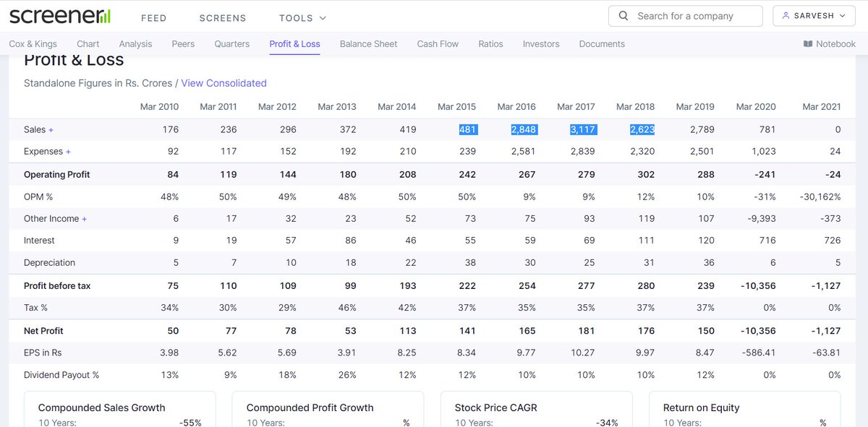Open the SCREENS menu
868x427 pixels.
click(223, 17)
